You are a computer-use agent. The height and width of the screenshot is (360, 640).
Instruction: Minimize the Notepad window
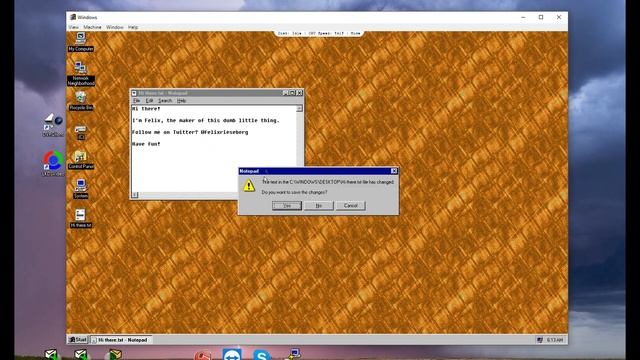(286, 93)
